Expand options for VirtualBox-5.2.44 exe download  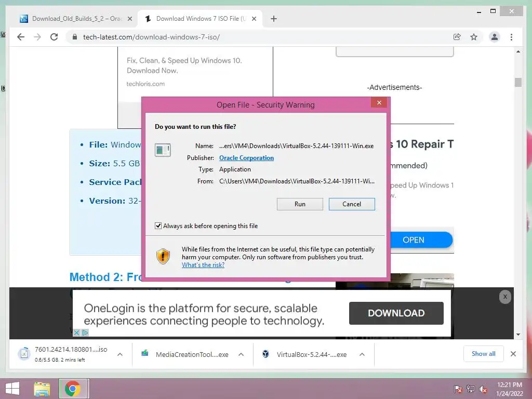click(x=362, y=354)
